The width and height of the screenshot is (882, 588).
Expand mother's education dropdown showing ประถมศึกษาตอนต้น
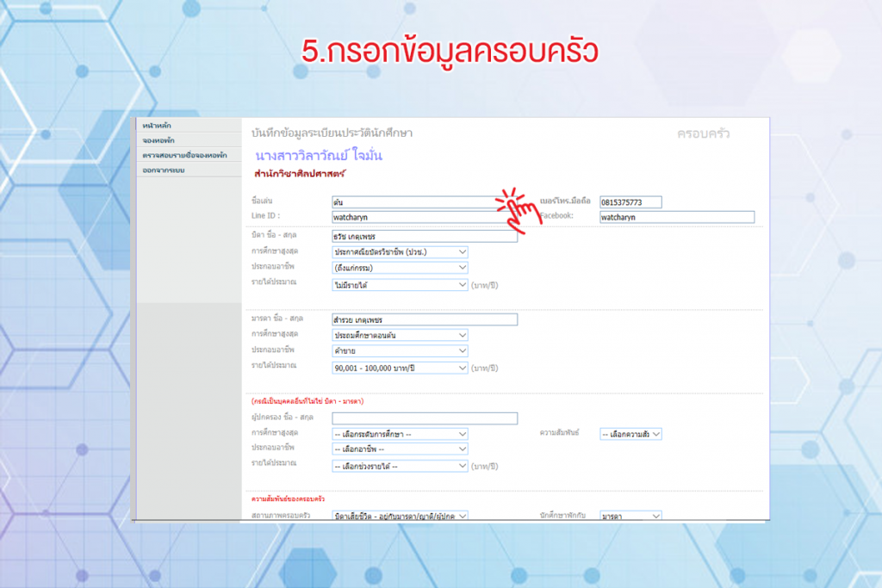pos(400,335)
